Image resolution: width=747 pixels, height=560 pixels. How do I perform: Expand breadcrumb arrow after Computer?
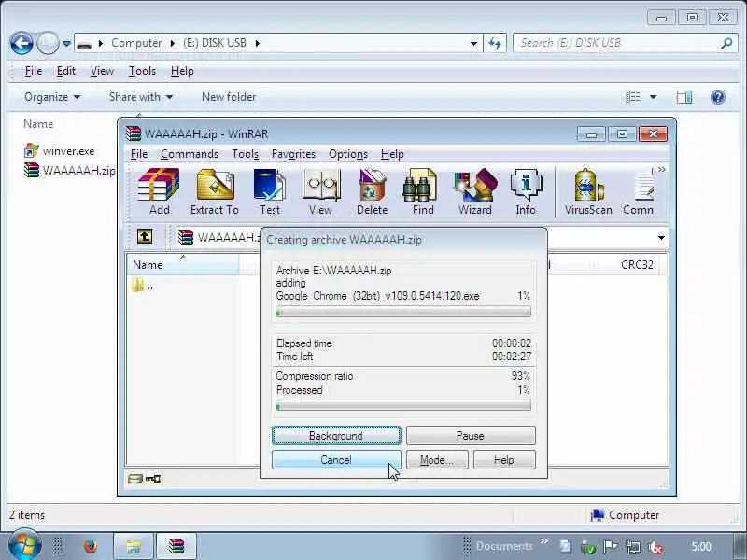click(x=173, y=43)
